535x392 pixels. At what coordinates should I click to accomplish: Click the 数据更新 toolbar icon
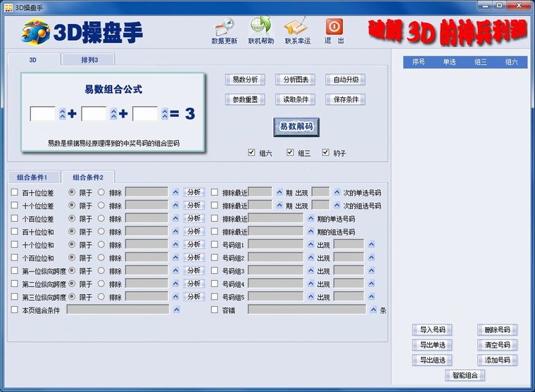(x=224, y=27)
